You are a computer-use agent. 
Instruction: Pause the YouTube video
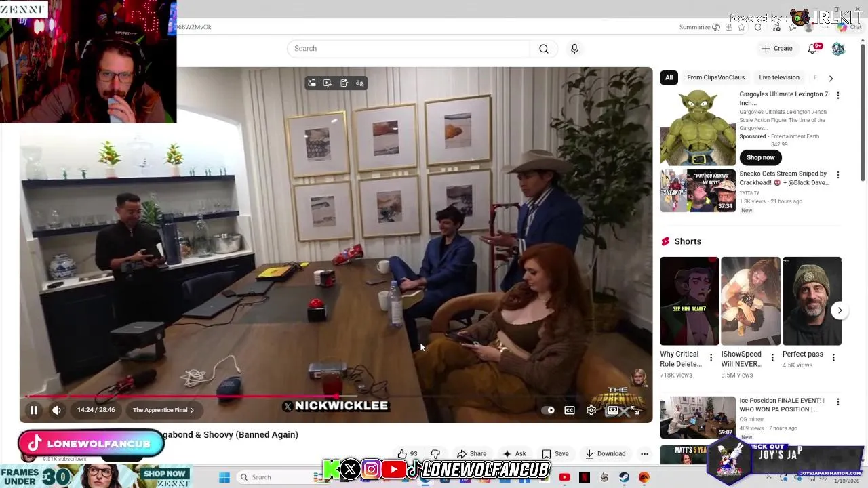[x=33, y=410]
